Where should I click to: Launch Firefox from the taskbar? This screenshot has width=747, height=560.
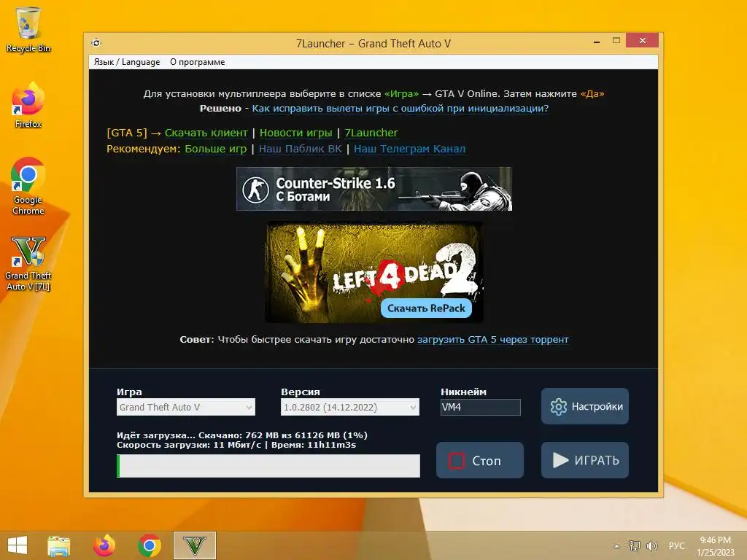(104, 545)
